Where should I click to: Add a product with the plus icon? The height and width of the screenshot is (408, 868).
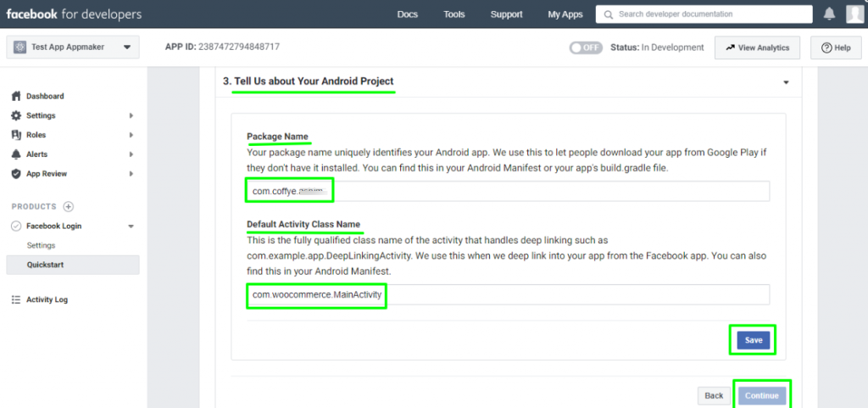[x=68, y=206]
